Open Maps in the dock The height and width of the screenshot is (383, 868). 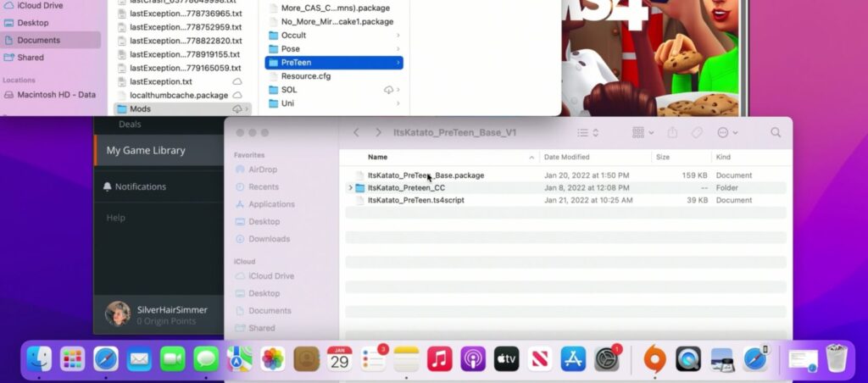(239, 360)
